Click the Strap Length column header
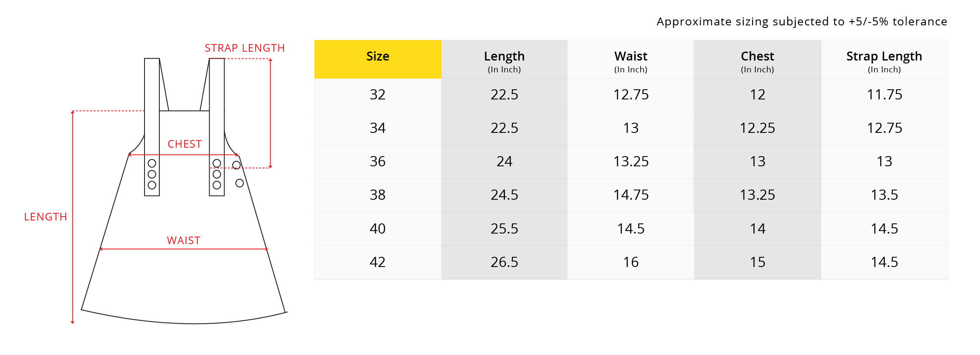Viewport: 980px width, 355px height. [x=884, y=60]
